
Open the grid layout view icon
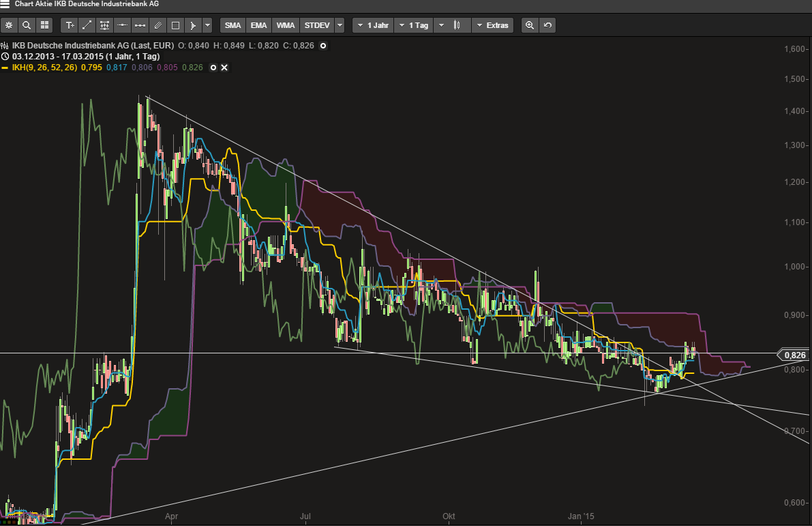[44, 25]
